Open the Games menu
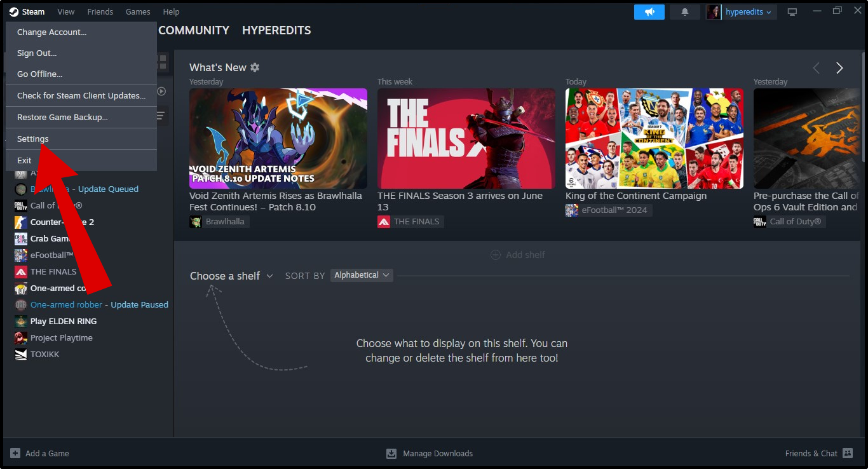Image resolution: width=868 pixels, height=469 pixels. pos(138,12)
